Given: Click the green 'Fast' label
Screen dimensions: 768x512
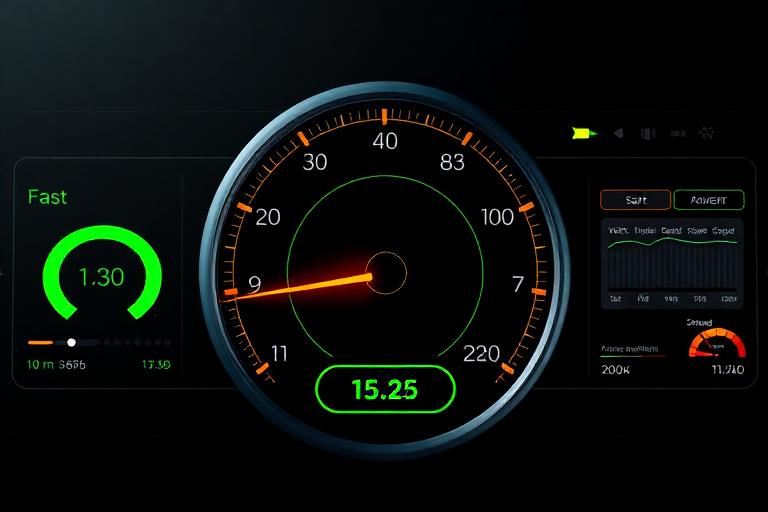Looking at the screenshot, I should [x=47, y=197].
